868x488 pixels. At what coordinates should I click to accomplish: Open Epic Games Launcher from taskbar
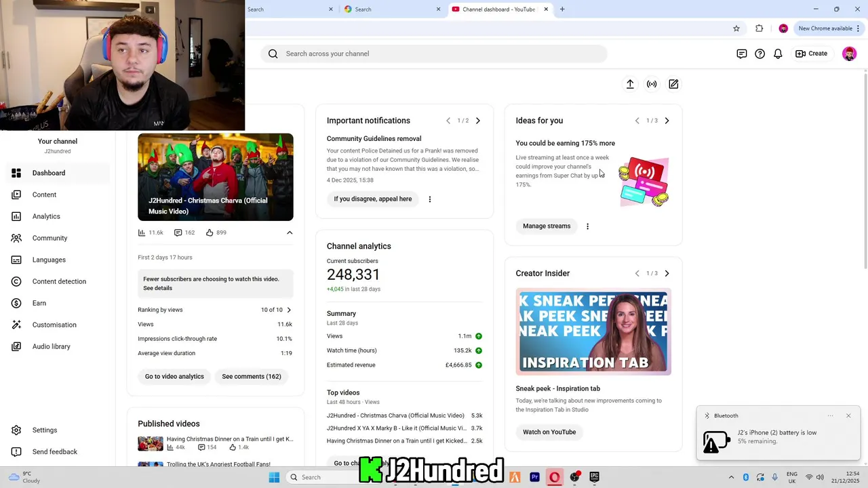click(595, 477)
